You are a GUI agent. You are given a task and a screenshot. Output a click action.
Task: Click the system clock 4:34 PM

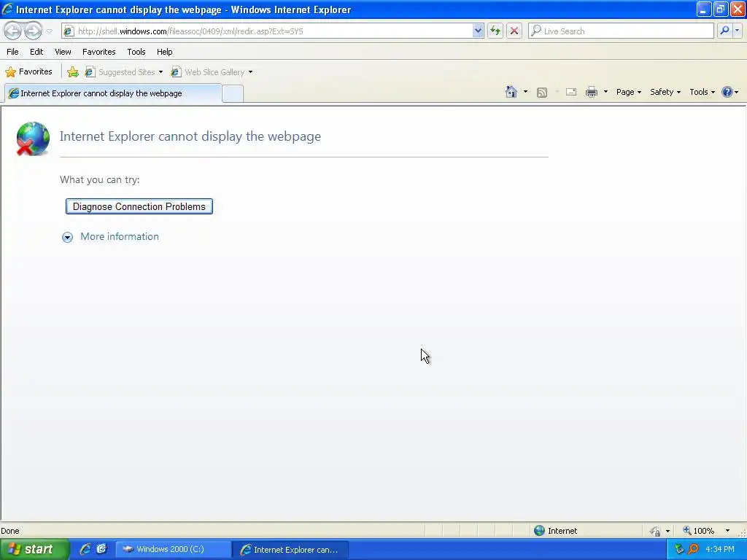720,549
